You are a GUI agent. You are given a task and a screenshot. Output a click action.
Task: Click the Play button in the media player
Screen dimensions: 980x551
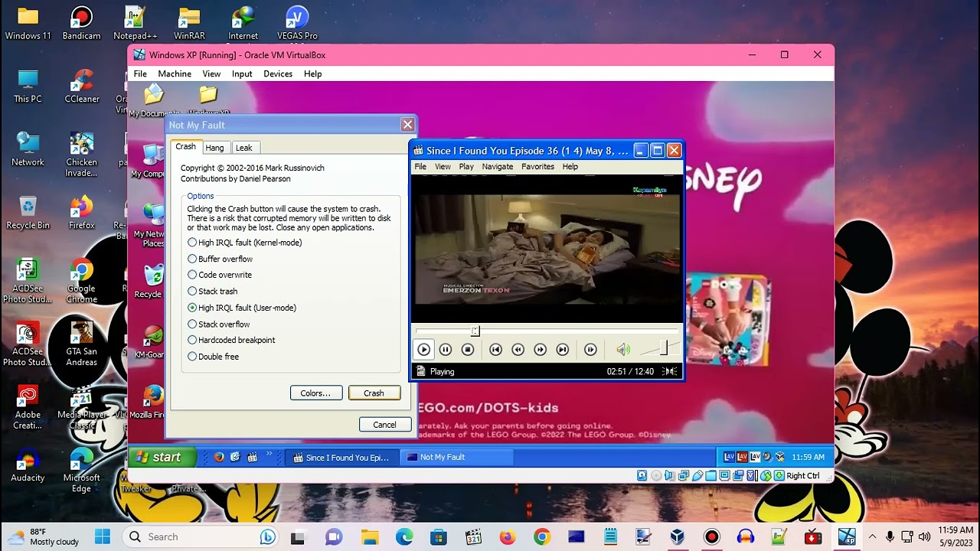[x=423, y=350]
